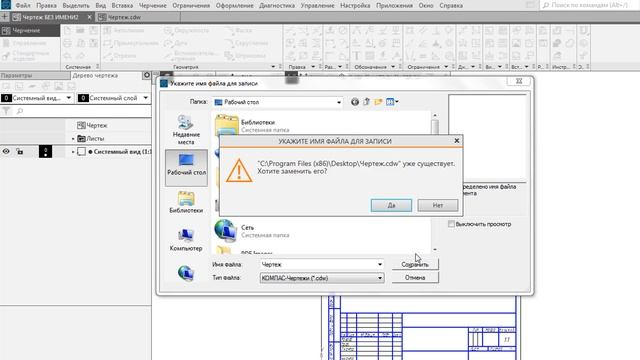The image size is (640, 360).
Task: Open the Вставка menu
Action: [x=122, y=6]
